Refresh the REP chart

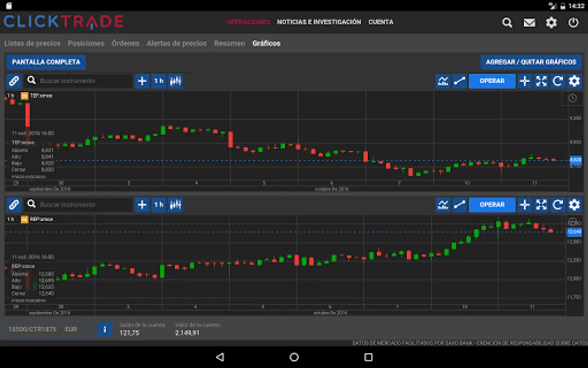558,204
